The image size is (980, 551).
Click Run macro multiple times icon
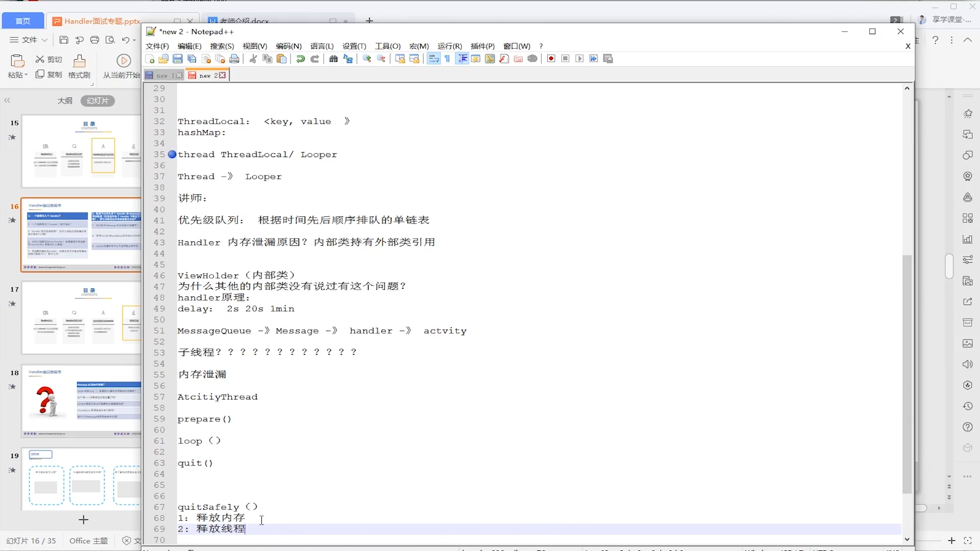(x=594, y=59)
